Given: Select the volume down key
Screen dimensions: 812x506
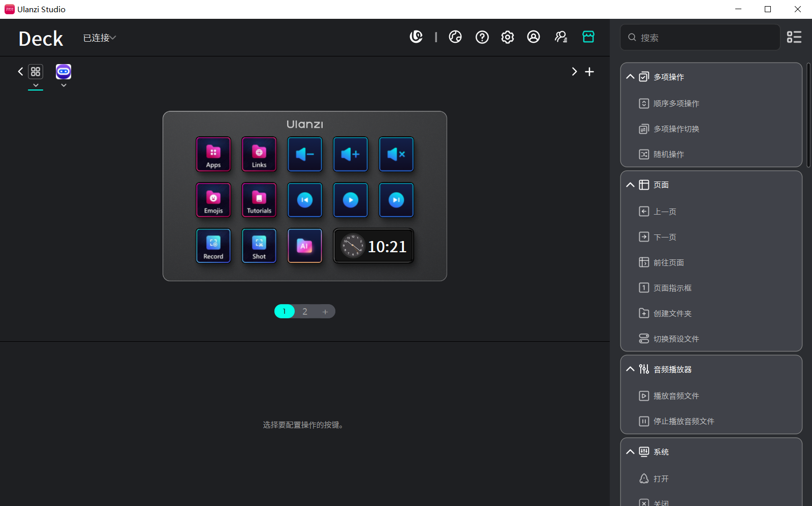Looking at the screenshot, I should coord(305,154).
